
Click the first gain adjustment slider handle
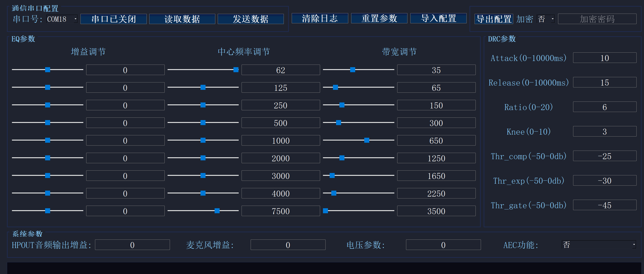47,70
